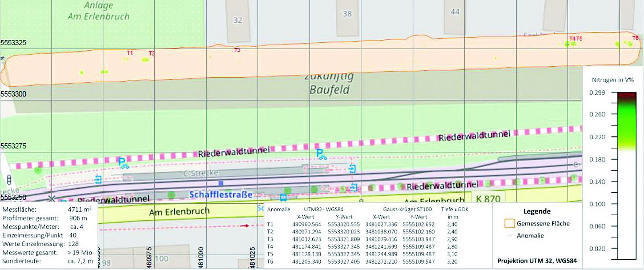644x270 pixels.
Task: Click the bicycle parking icon near Anlage side
Action: click(x=123, y=163)
